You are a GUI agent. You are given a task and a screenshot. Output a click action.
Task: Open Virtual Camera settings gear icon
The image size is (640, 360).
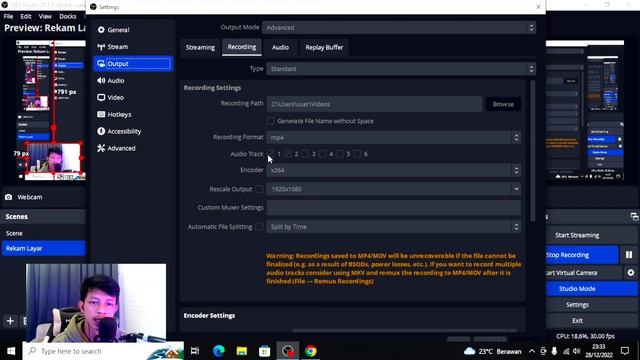coord(631,273)
